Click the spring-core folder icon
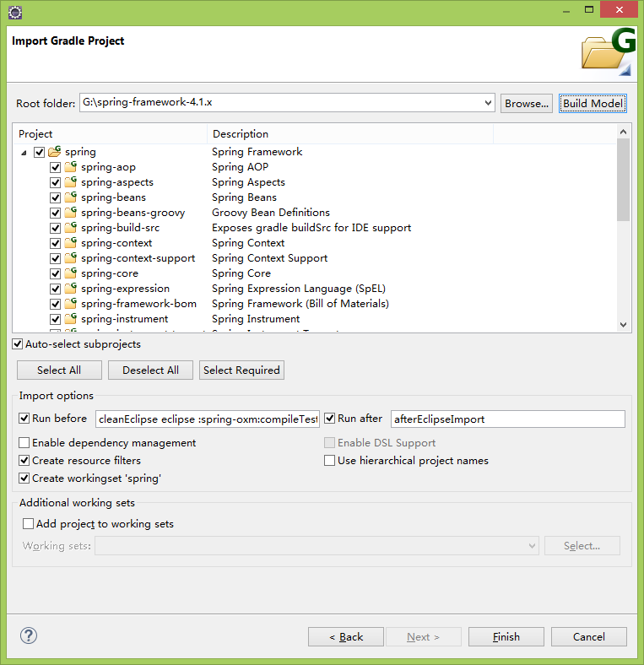 [x=70, y=273]
